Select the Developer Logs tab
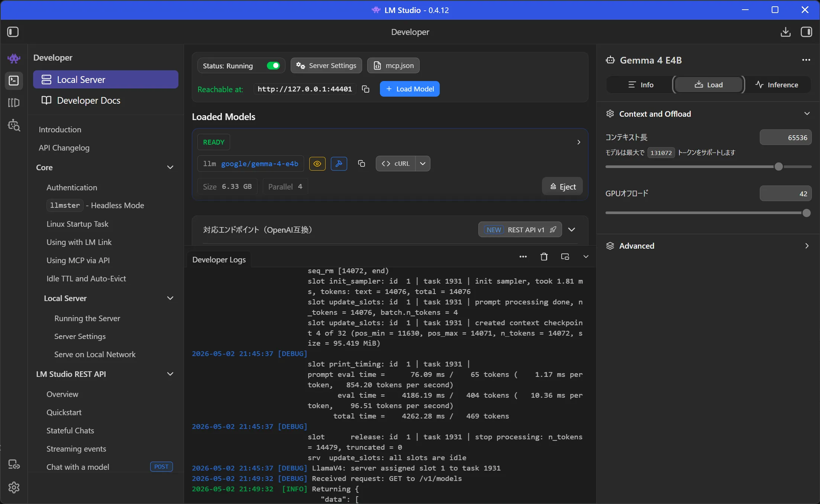820x504 pixels. click(219, 259)
